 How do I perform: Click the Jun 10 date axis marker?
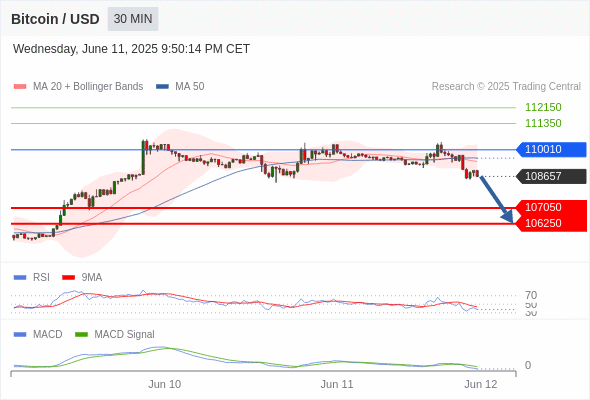tap(164, 384)
